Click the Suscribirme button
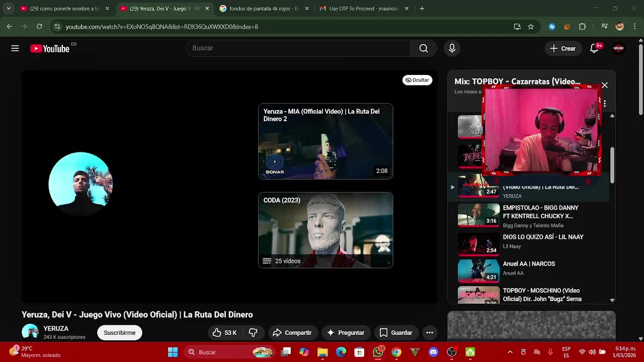Screen dimensions: 644x362 (120, 333)
